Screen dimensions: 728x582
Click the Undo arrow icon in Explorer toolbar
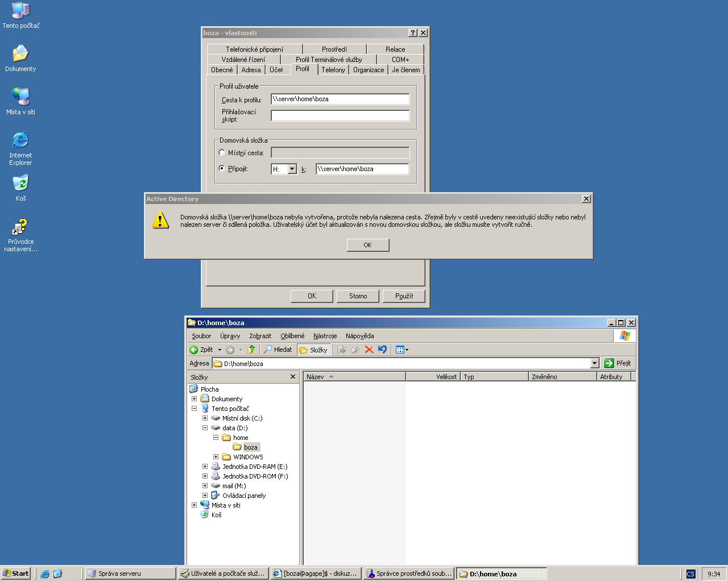[x=382, y=350]
